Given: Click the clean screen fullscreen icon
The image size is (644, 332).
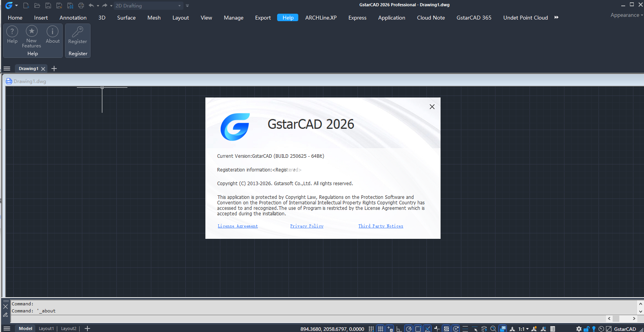Looking at the screenshot, I should pos(609,329).
